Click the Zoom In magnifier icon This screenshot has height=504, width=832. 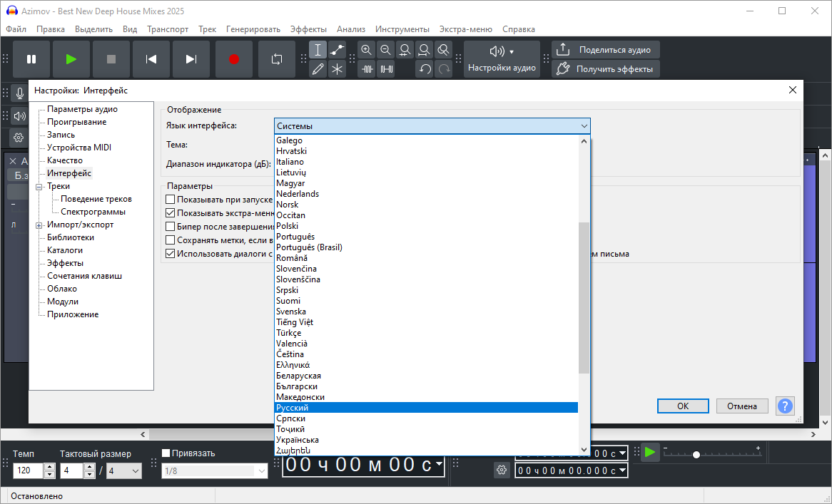366,50
